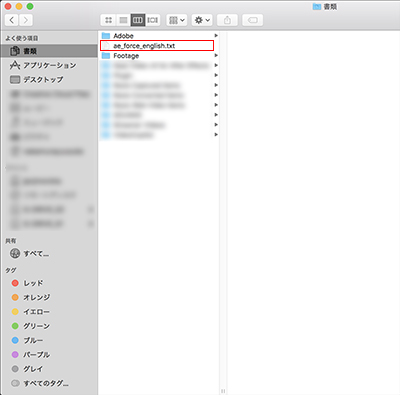Click the ae_force_english.txt document icon
Image resolution: width=400 pixels, height=395 pixels.
click(106, 46)
